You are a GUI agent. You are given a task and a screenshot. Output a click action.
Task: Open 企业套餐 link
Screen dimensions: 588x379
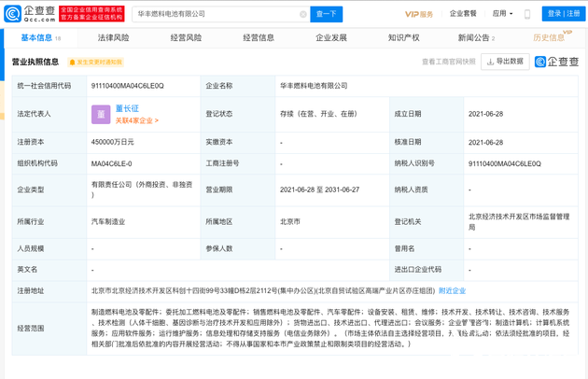coord(463,13)
